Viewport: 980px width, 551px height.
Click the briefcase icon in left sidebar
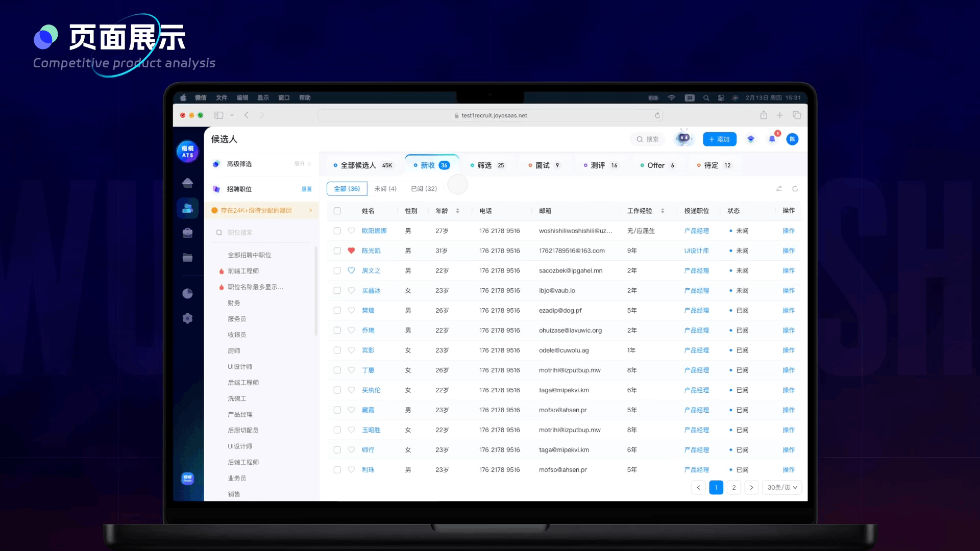(187, 233)
